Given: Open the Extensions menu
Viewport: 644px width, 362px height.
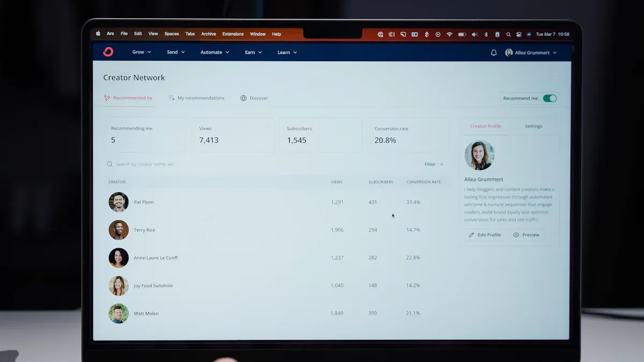Looking at the screenshot, I should tap(233, 34).
